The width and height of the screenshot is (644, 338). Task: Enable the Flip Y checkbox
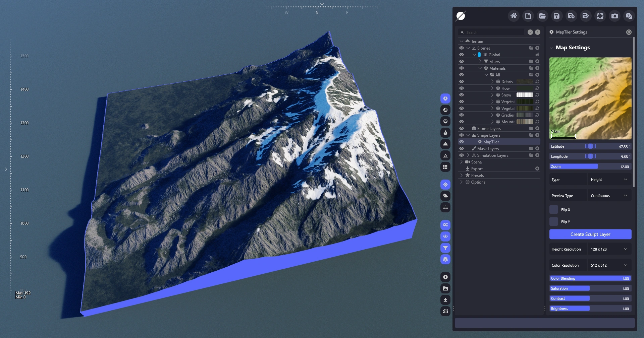tap(554, 222)
